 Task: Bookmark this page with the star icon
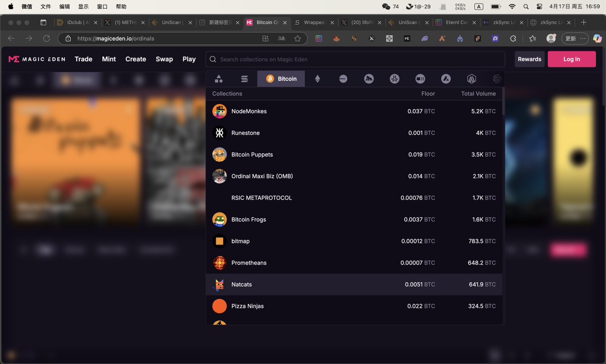coord(297,38)
